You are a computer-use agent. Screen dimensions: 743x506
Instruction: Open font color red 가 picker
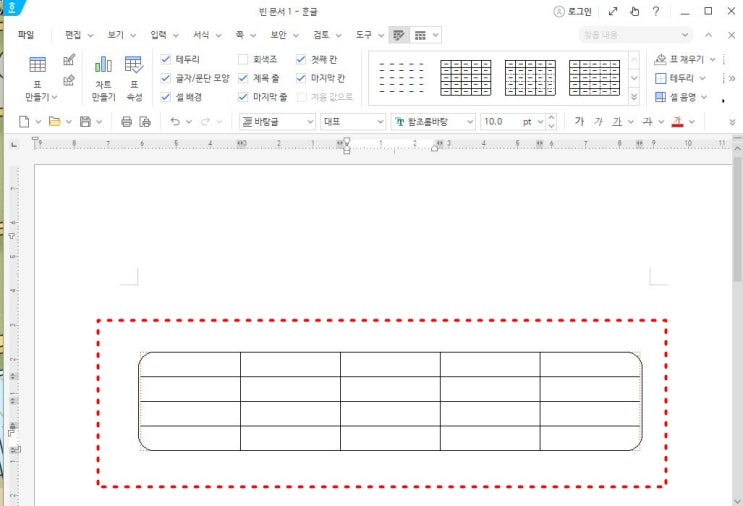(678, 122)
